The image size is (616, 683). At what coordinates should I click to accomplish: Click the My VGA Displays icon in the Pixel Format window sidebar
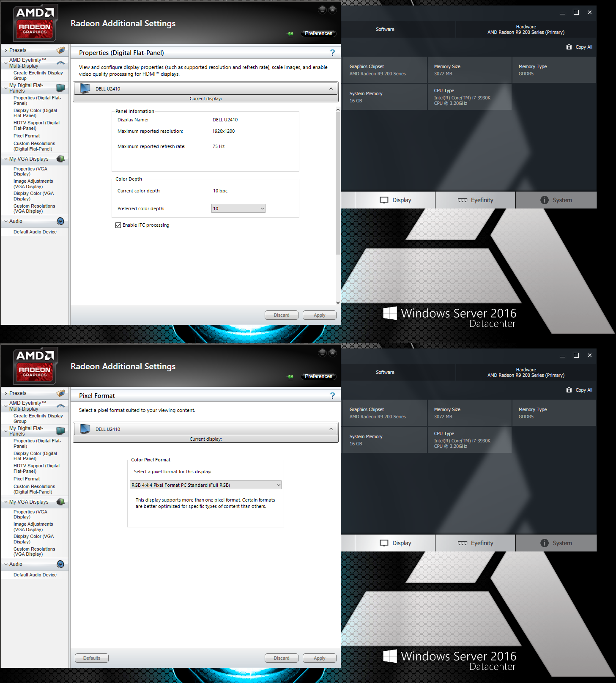tap(61, 502)
